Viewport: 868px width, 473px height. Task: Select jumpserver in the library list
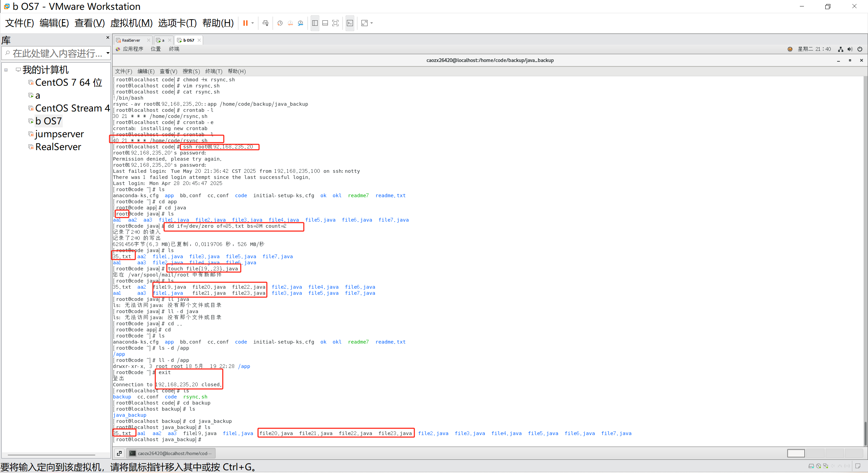tap(59, 134)
